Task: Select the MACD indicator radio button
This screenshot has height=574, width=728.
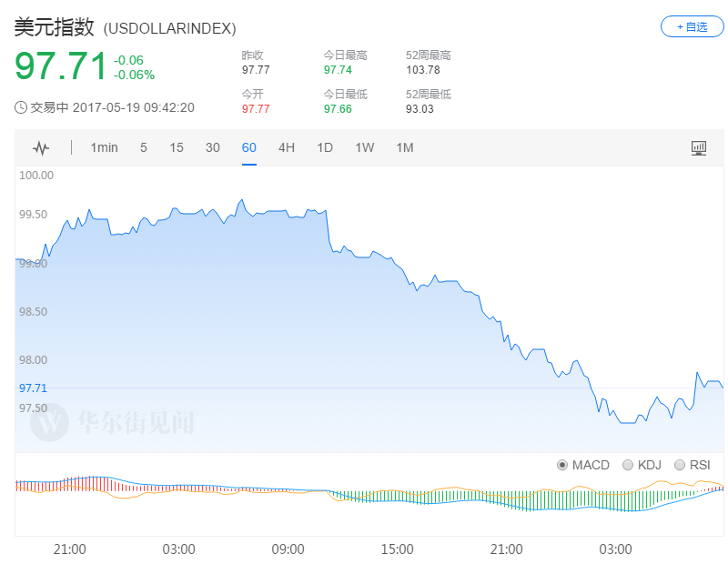Action: (x=562, y=465)
